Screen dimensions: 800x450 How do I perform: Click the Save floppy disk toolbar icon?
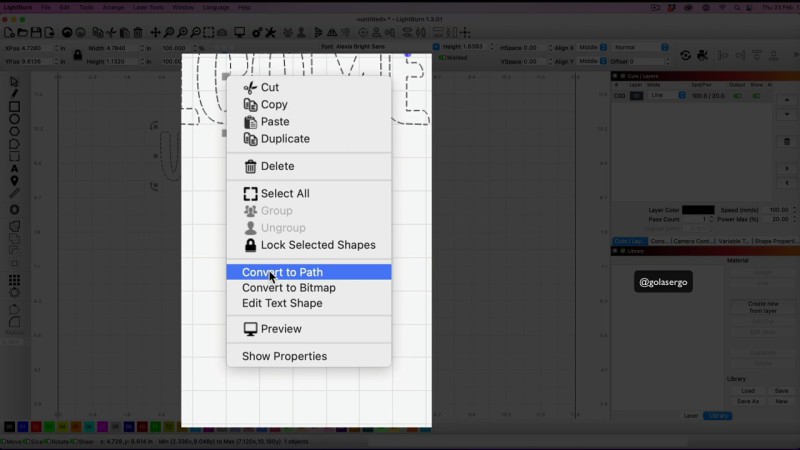tap(37, 32)
